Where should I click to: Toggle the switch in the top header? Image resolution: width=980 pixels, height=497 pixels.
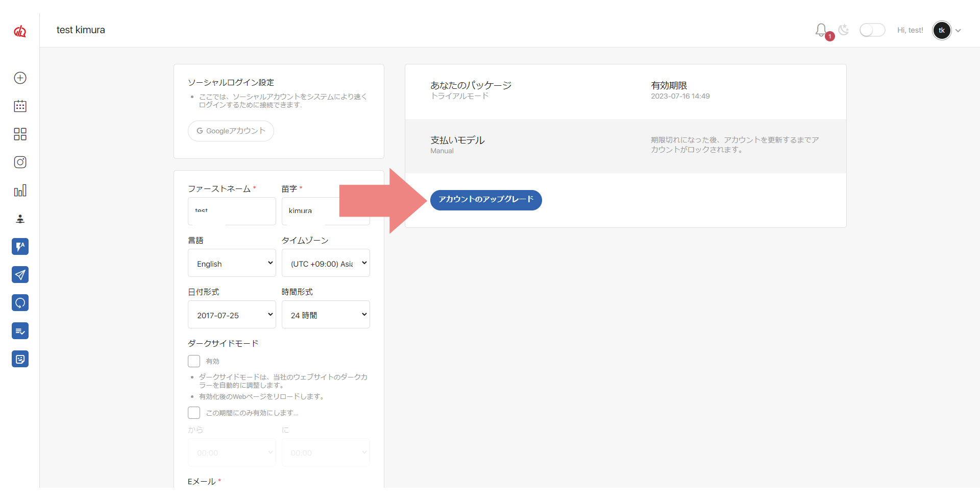click(x=872, y=30)
